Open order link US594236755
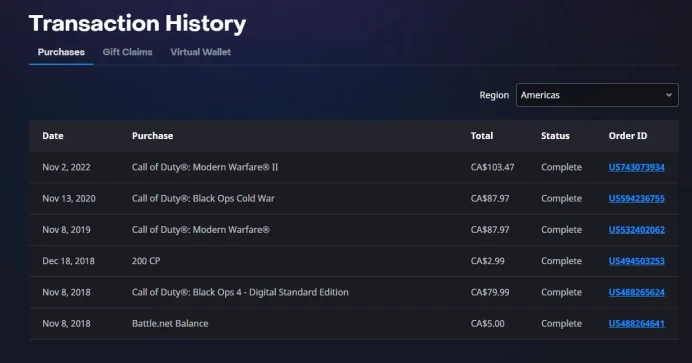The height and width of the screenshot is (363, 692). (x=636, y=198)
